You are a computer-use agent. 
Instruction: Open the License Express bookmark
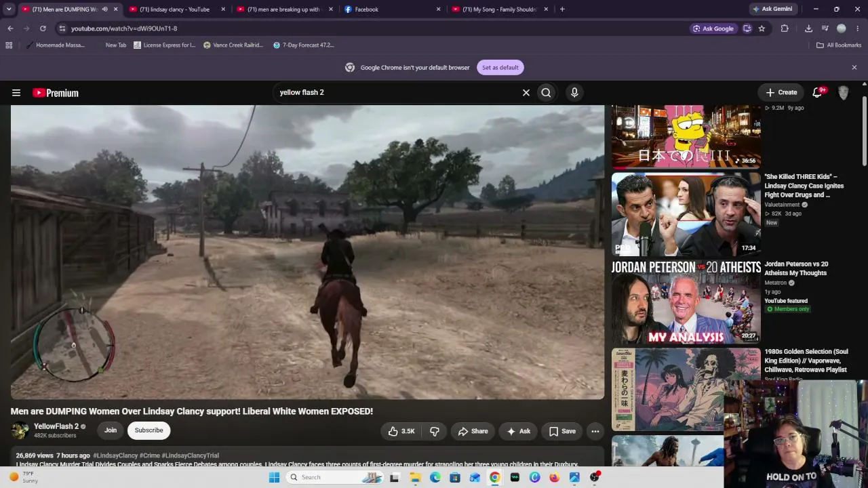[x=165, y=45]
